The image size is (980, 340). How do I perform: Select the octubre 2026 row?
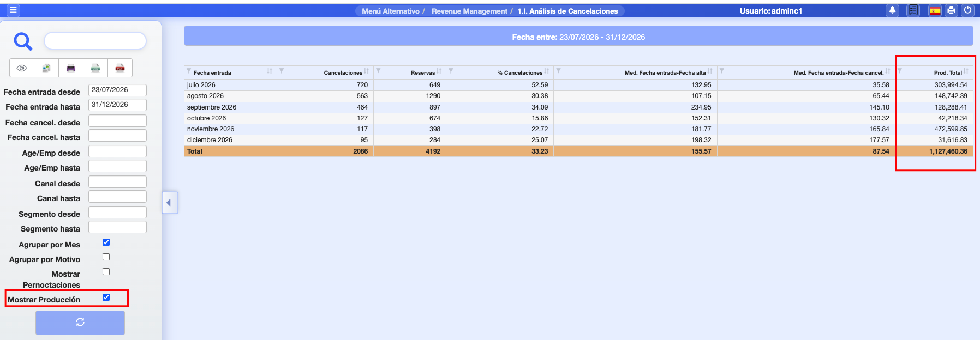point(578,118)
